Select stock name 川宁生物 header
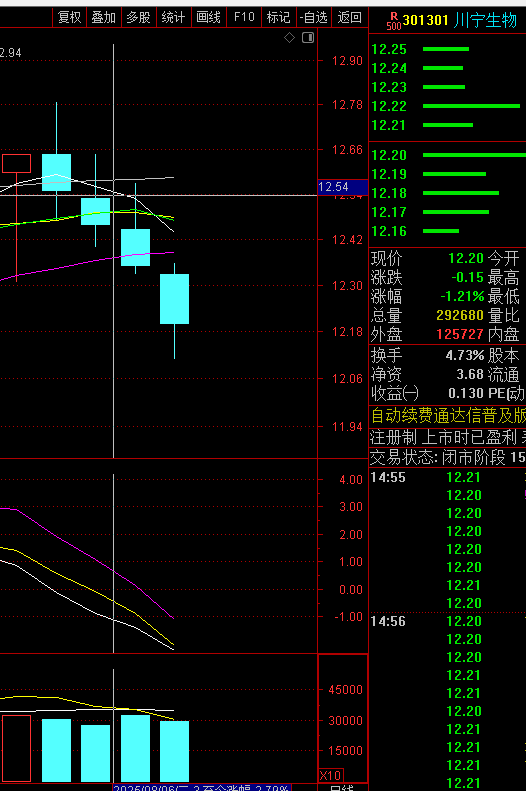The image size is (526, 791). 485,20
